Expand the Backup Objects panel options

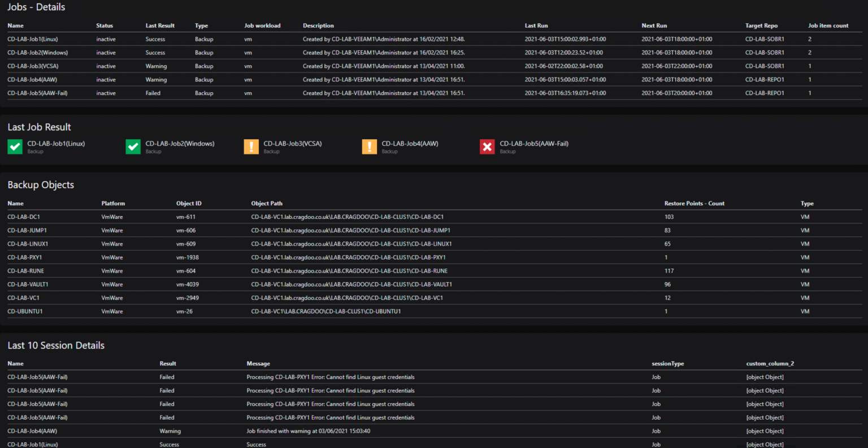click(41, 185)
